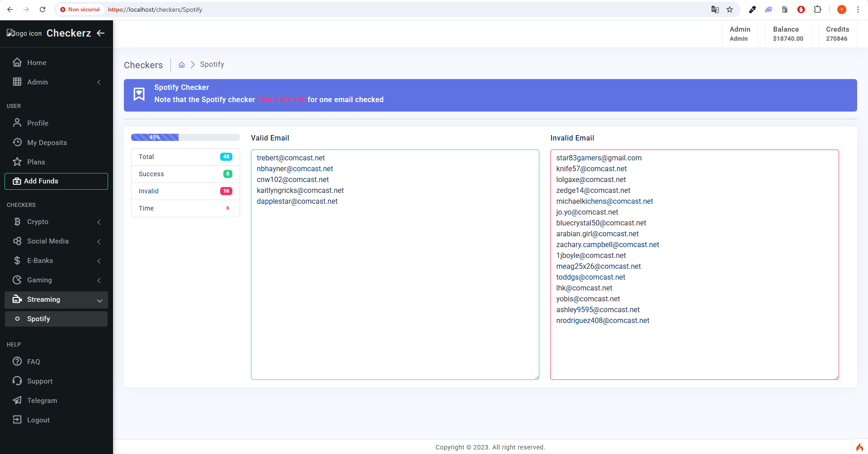Click the email star83gamers@gmail.com

click(599, 158)
